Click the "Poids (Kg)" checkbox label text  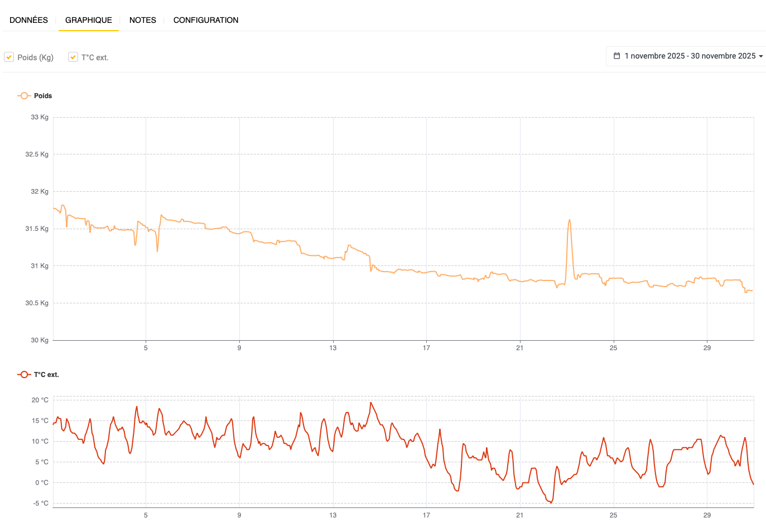pyautogui.click(x=35, y=57)
